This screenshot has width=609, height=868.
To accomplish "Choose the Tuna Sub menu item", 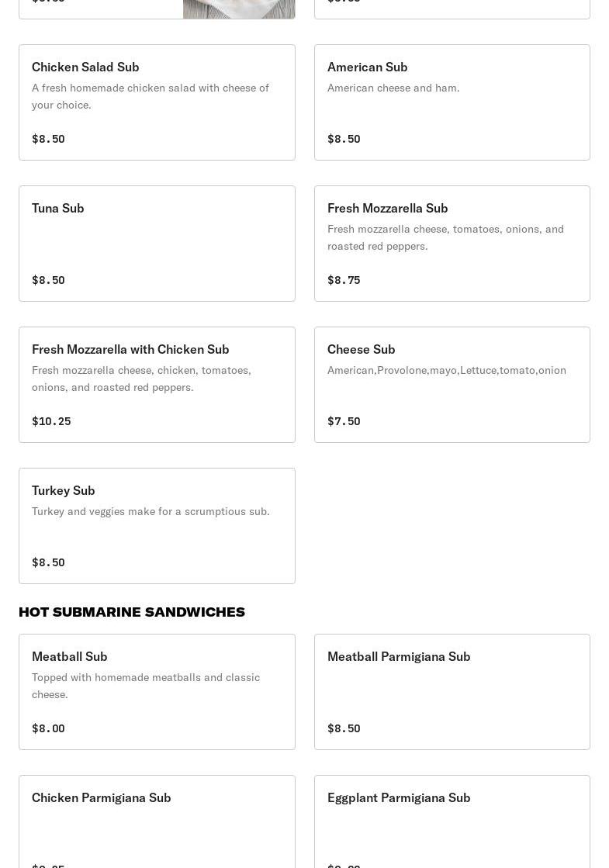I will 157,244.
